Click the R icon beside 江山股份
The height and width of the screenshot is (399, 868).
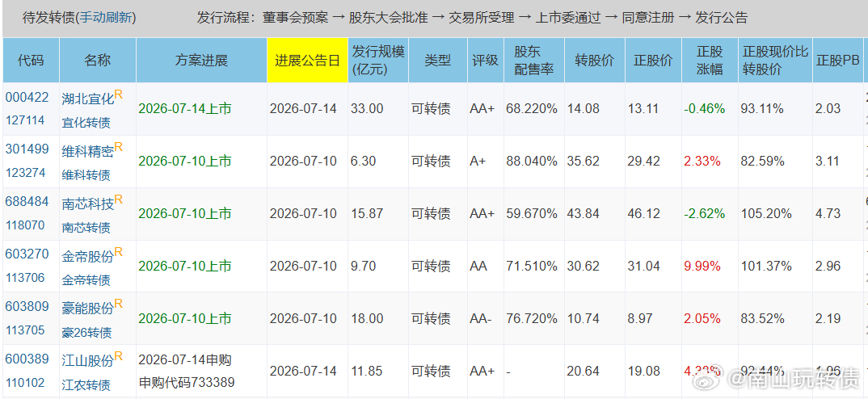[x=119, y=358]
